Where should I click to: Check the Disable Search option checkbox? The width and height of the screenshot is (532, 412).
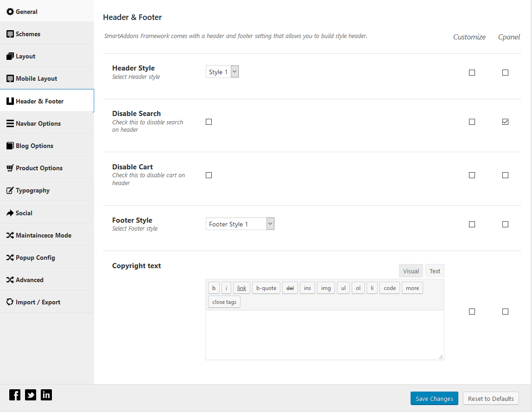click(209, 122)
